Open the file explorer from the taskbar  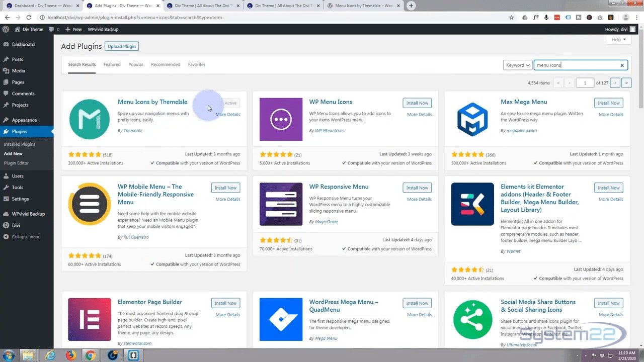pyautogui.click(x=29, y=355)
